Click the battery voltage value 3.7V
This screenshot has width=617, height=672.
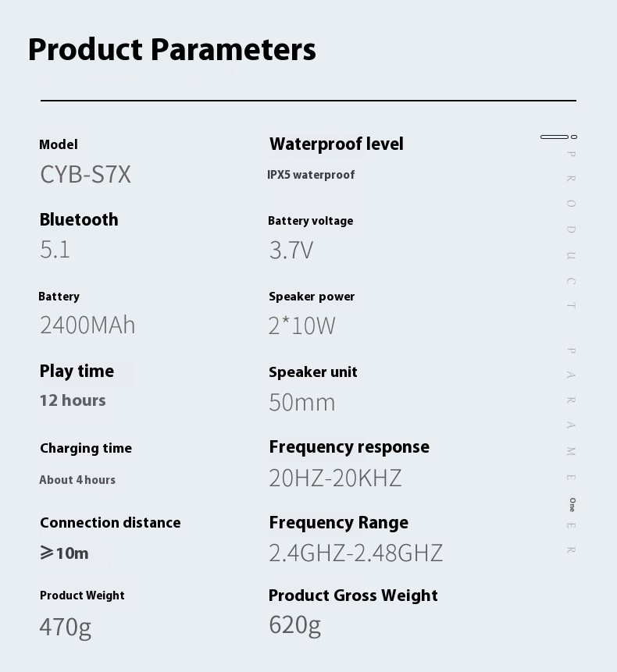[291, 250]
